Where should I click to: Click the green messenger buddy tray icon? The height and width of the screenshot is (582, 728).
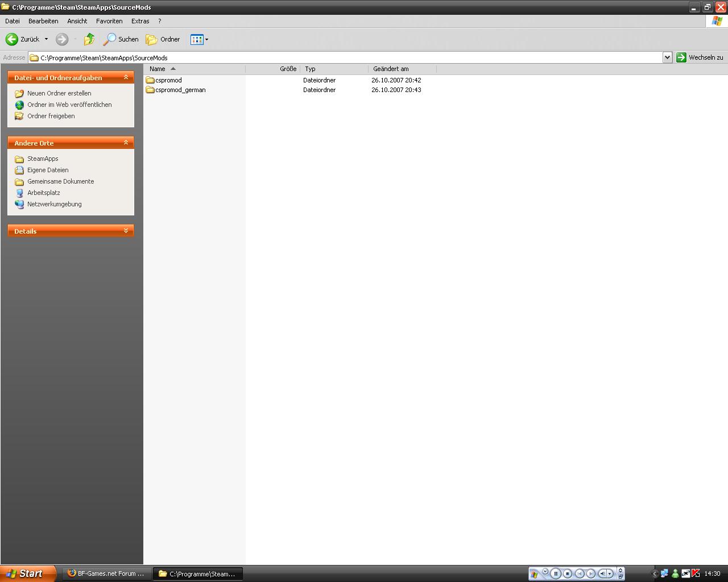point(675,573)
